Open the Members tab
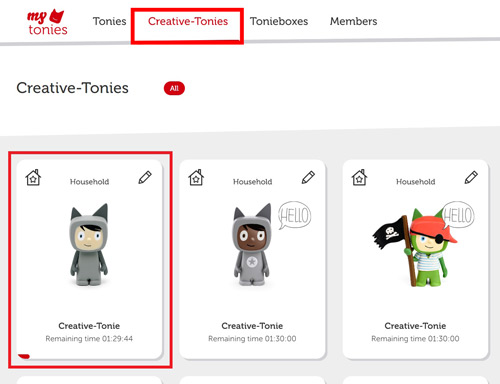The width and height of the screenshot is (500, 384). pos(353,21)
